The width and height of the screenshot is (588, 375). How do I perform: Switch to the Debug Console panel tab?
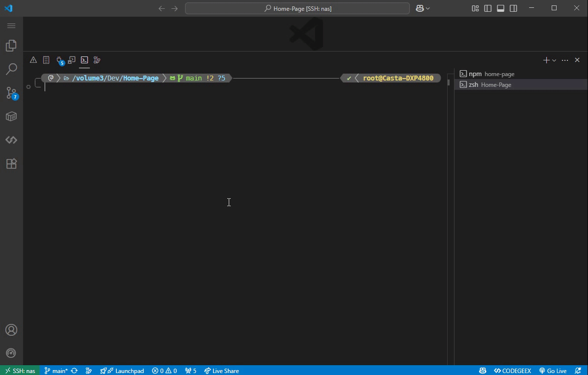coord(72,60)
